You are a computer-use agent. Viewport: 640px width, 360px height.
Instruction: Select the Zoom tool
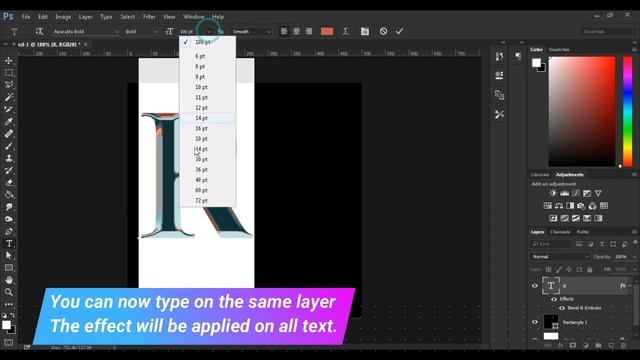tap(9, 292)
